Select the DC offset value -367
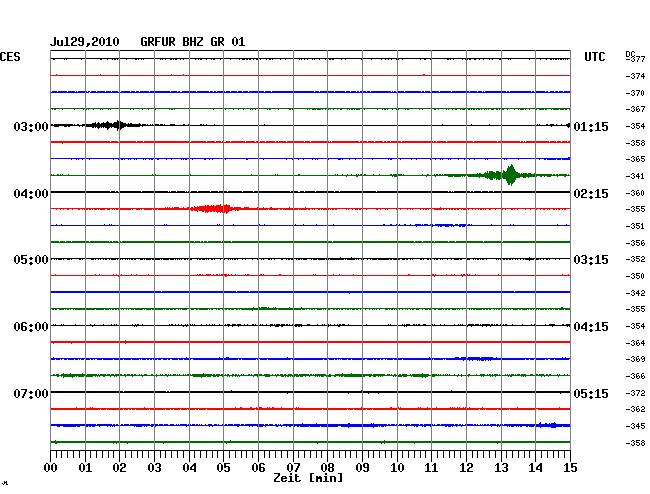Viewport: 650px width, 494px height. tap(635, 109)
